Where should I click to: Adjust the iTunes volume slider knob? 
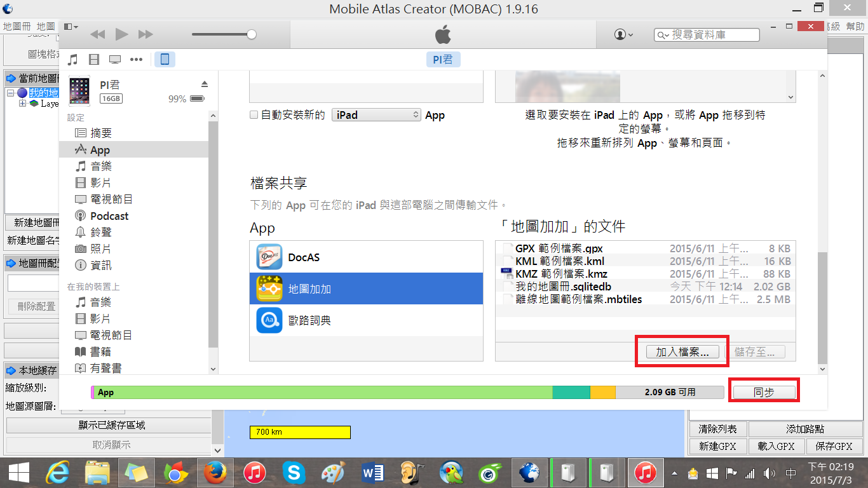[x=252, y=34]
